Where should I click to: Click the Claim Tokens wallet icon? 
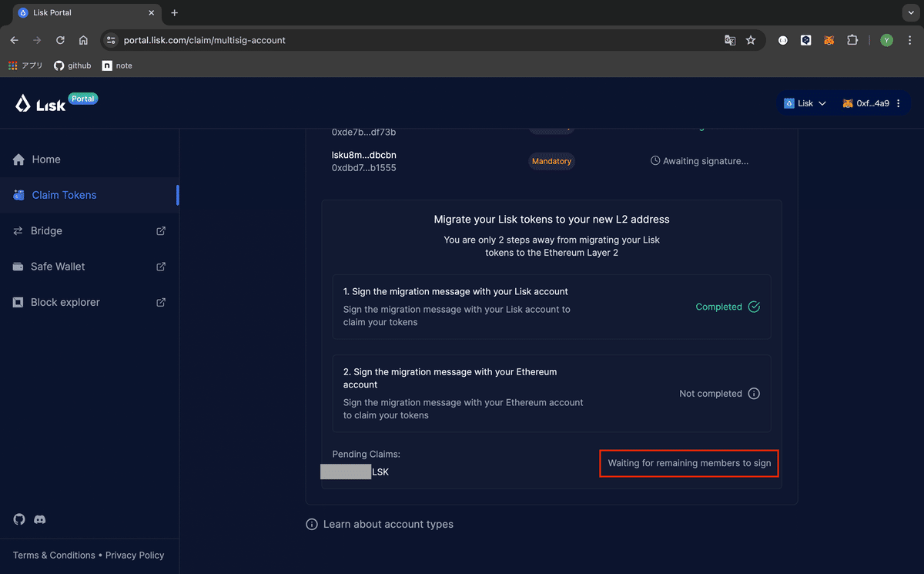18,195
